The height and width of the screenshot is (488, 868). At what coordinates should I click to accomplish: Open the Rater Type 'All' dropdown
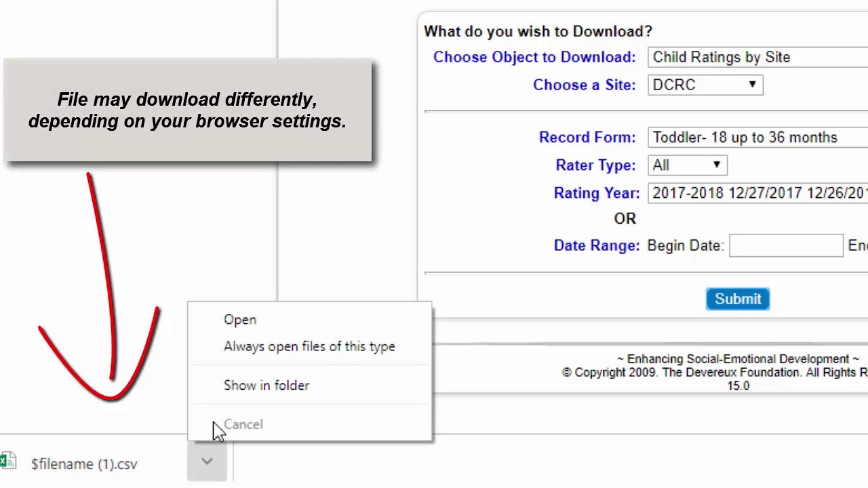tap(688, 165)
